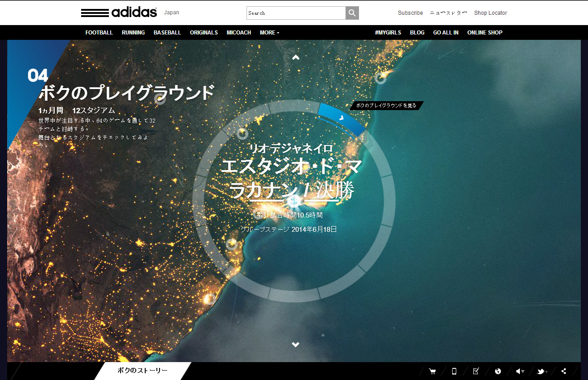Click into the Search text field

point(296,13)
